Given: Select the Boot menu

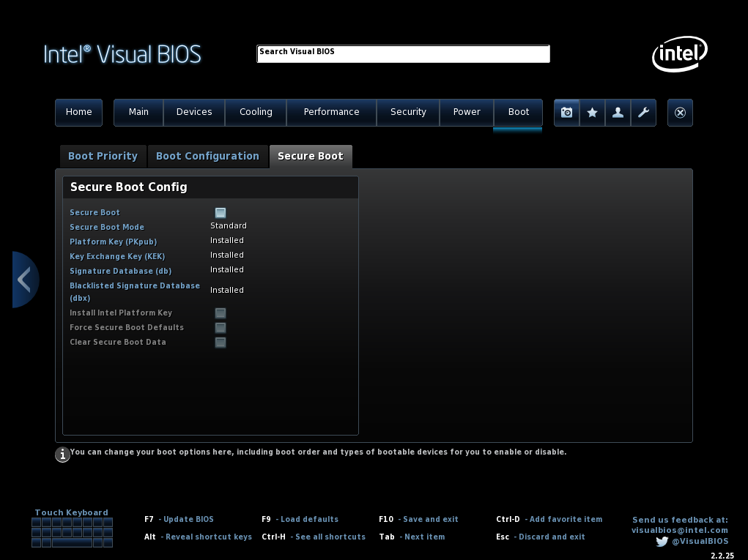Looking at the screenshot, I should pos(518,113).
